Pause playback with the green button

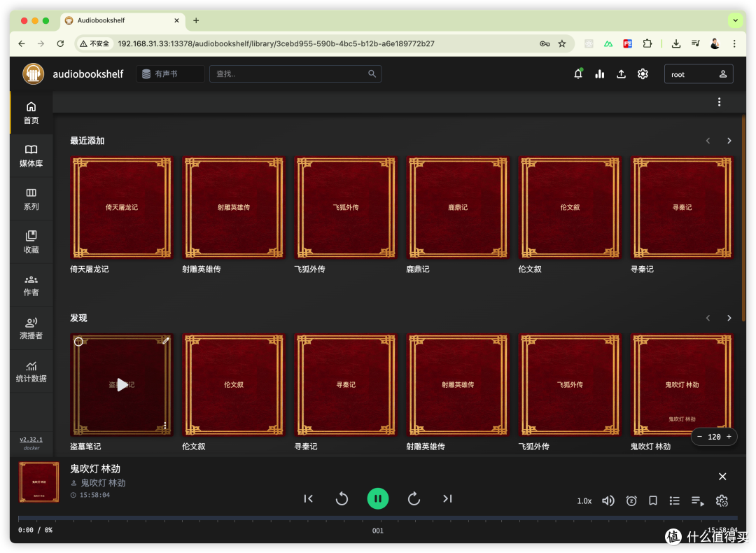(378, 498)
